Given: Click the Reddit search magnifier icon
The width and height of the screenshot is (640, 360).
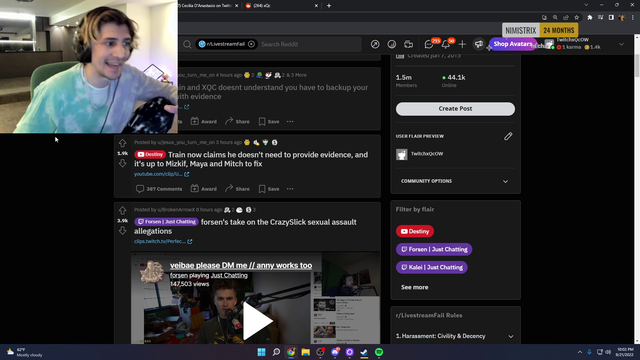Looking at the screenshot, I should (187, 44).
